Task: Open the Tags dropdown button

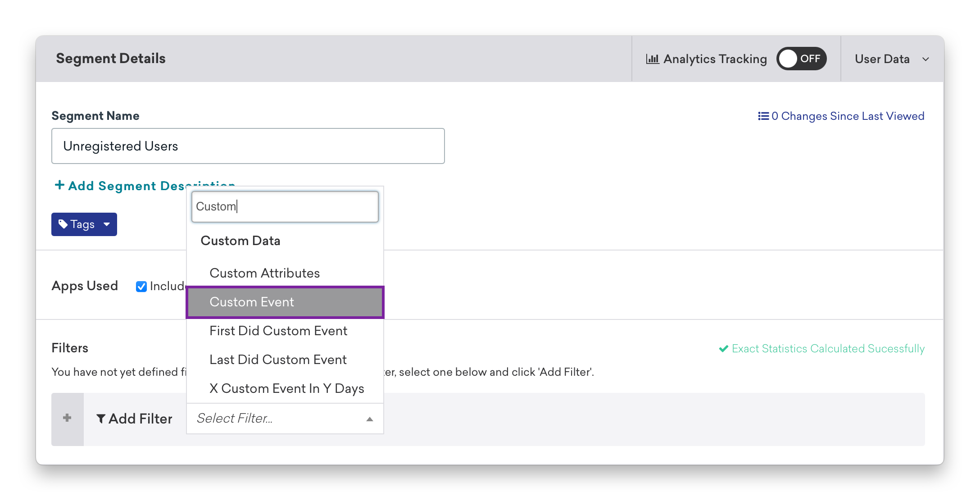Action: [84, 224]
